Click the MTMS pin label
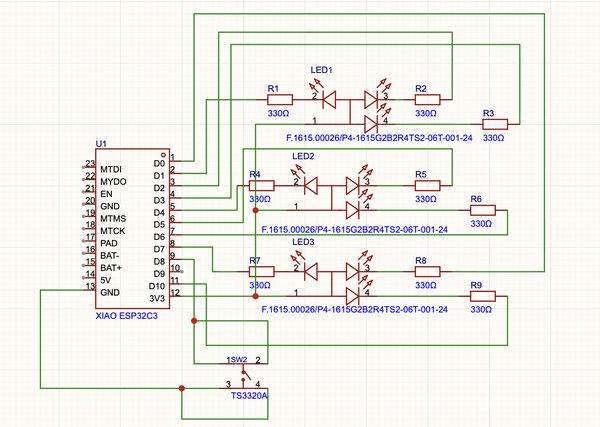The width and height of the screenshot is (600, 427). click(113, 218)
